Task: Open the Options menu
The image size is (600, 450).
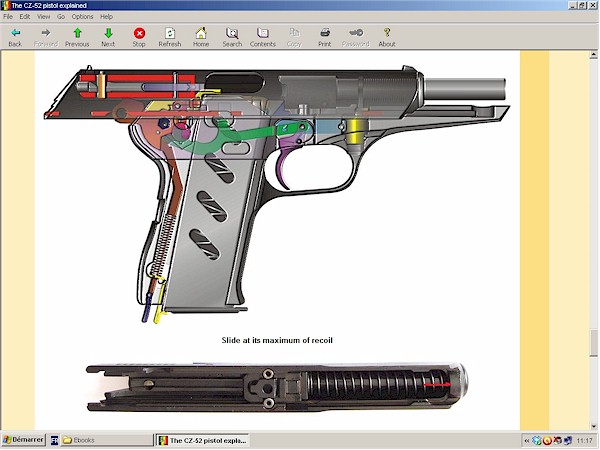Action: click(x=83, y=16)
